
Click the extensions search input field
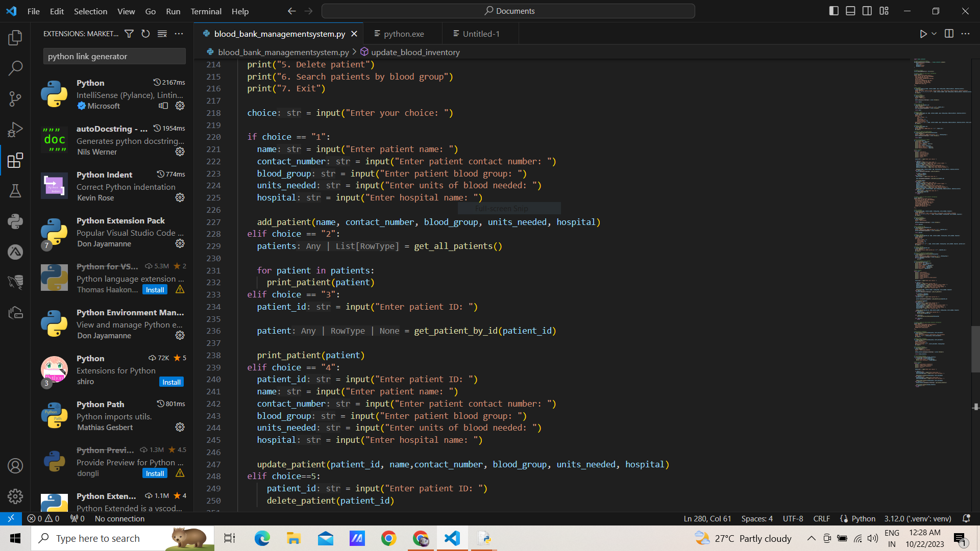coord(114,56)
